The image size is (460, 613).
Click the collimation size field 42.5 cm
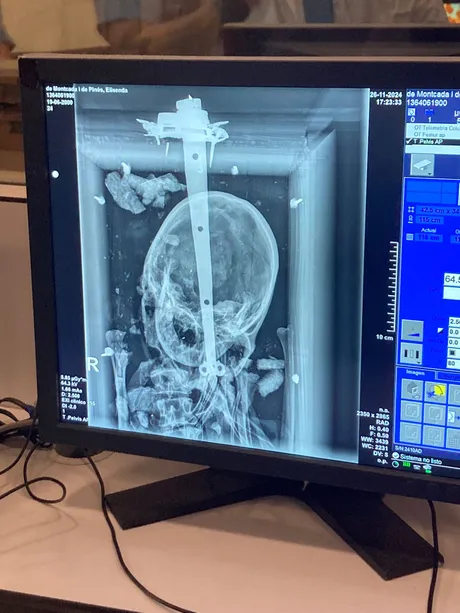[x=437, y=211]
